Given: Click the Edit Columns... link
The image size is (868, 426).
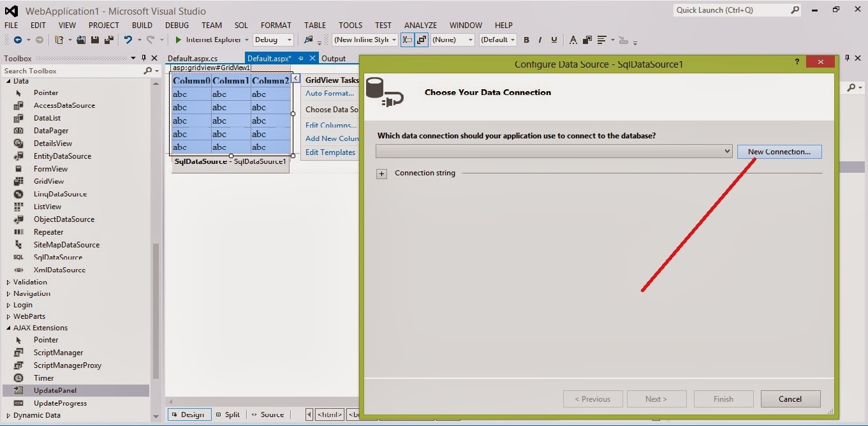Looking at the screenshot, I should click(x=331, y=125).
